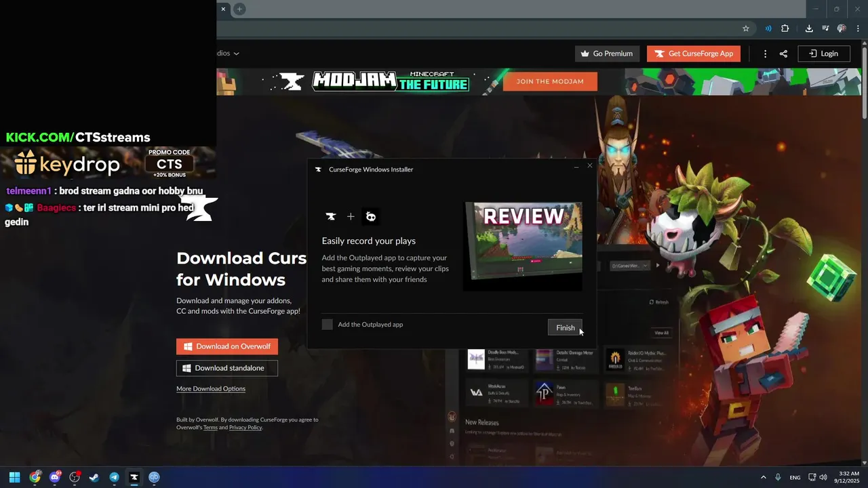Open the Privacy Policy link
This screenshot has height=488, width=868.
pyautogui.click(x=245, y=428)
